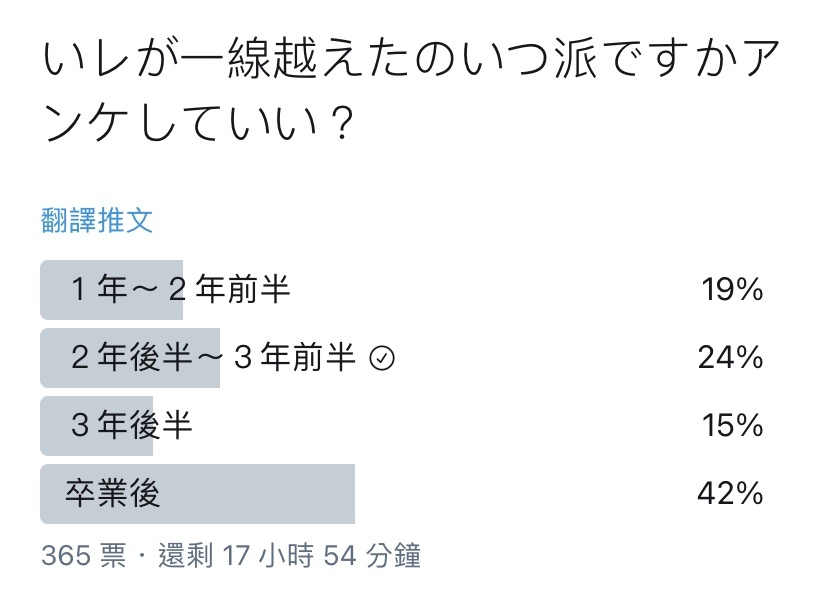
Task: Click the 翻譯推文 translate tweet link
Action: 97,221
